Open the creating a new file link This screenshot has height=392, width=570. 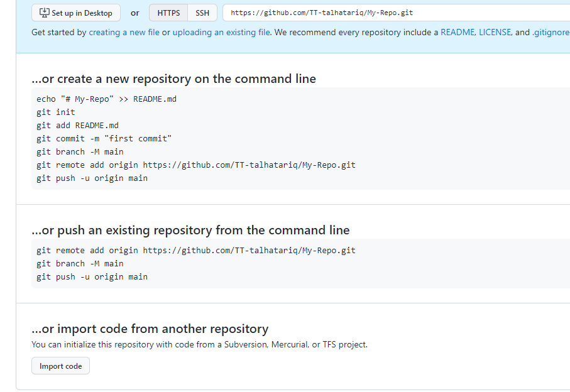tap(124, 32)
